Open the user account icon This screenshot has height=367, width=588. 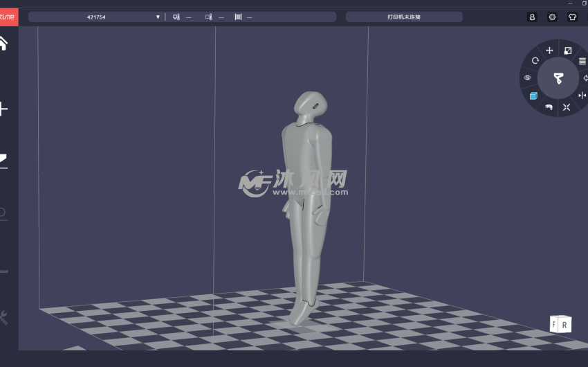[532, 17]
